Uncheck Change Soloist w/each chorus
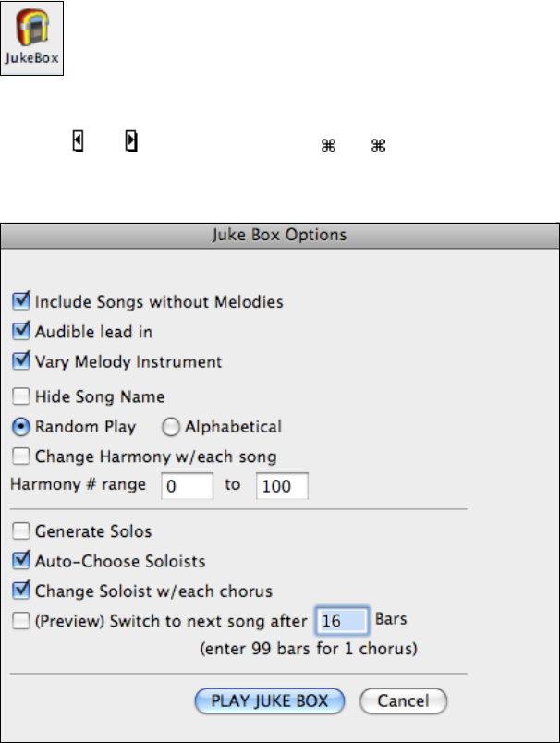 point(21,590)
